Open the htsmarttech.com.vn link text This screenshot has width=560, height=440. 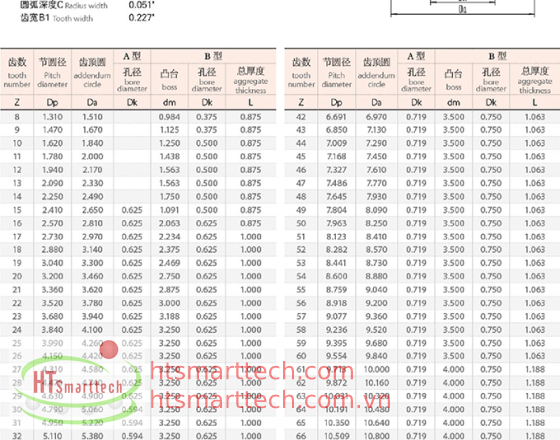(270, 399)
